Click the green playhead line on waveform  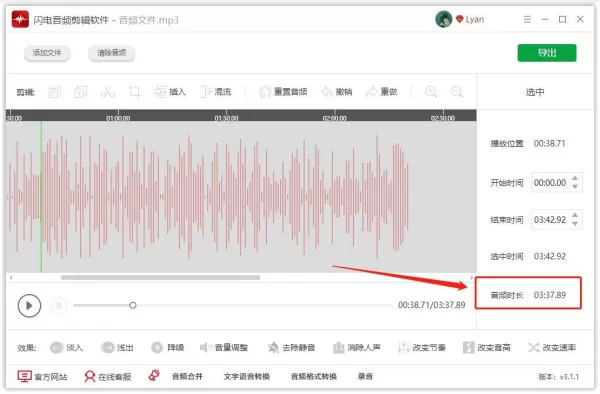pos(41,197)
